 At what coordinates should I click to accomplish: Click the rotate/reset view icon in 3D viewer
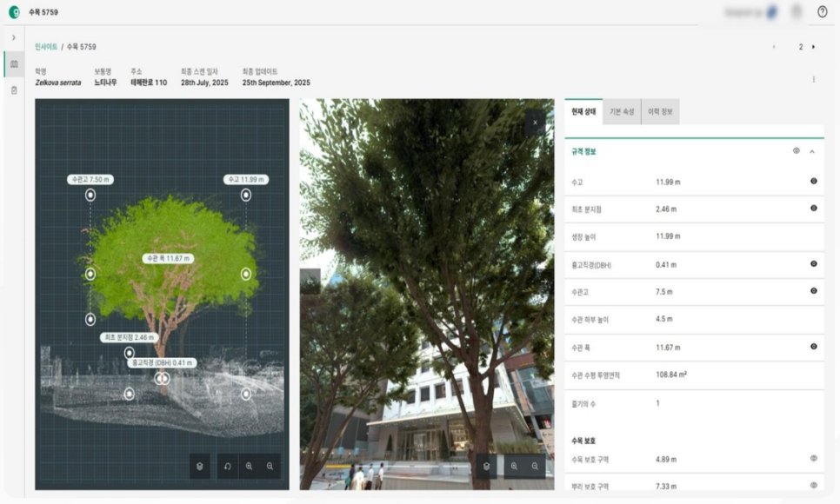[x=228, y=466]
